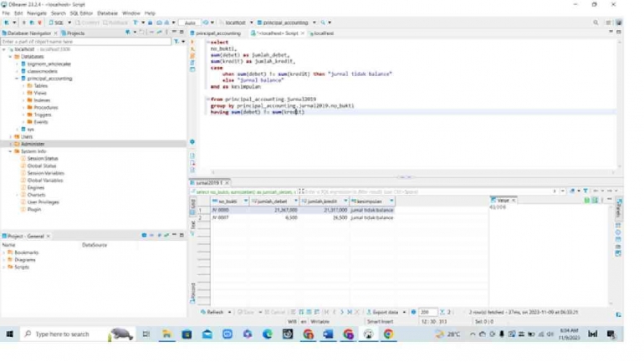644x362 pixels.
Task: Collapse the localhost connection node
Action: [x=4, y=49]
